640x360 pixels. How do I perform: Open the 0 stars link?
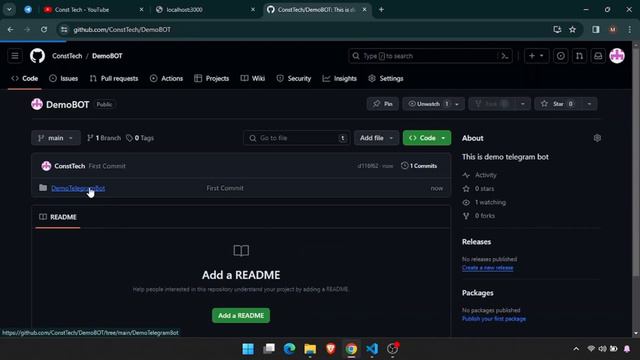pyautogui.click(x=484, y=189)
